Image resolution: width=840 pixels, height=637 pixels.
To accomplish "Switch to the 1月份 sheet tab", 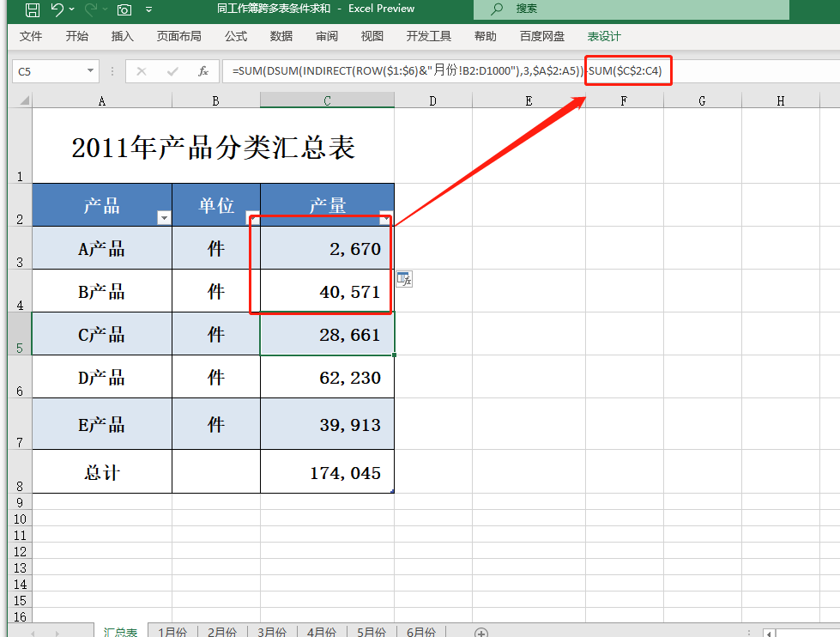I will [172, 632].
